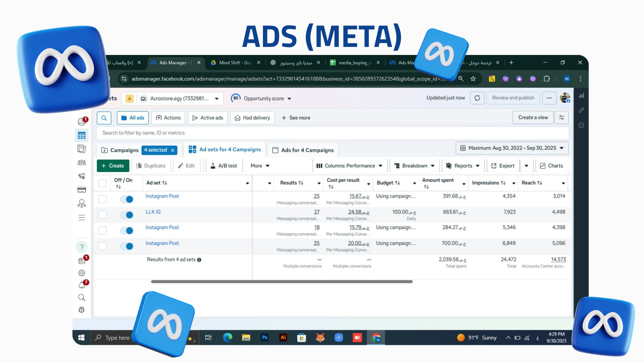
Task: Toggle off the LLK IG ad set
Action: click(127, 215)
